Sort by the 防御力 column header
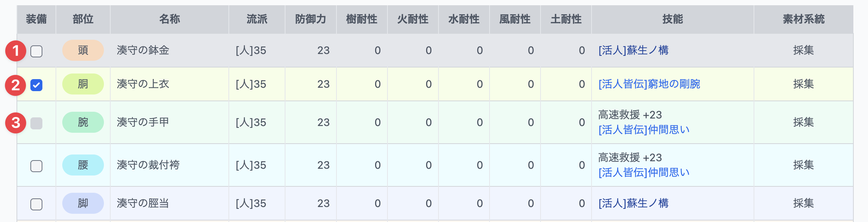 click(311, 19)
